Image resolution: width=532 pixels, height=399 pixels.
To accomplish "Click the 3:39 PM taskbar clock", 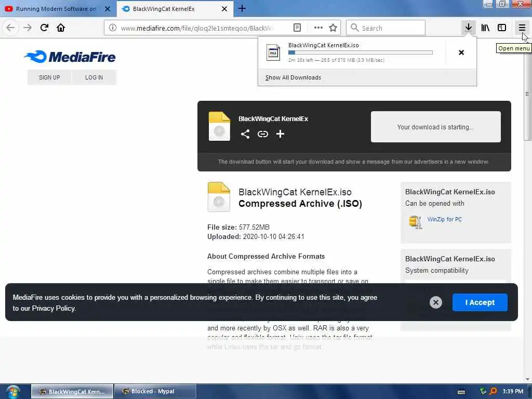I will coord(513,391).
